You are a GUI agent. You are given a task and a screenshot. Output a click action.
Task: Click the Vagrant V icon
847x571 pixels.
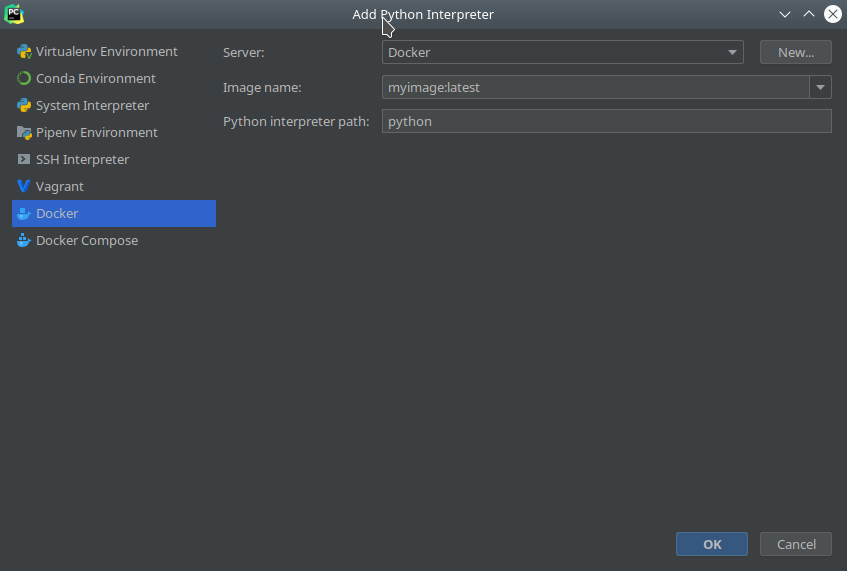click(24, 186)
